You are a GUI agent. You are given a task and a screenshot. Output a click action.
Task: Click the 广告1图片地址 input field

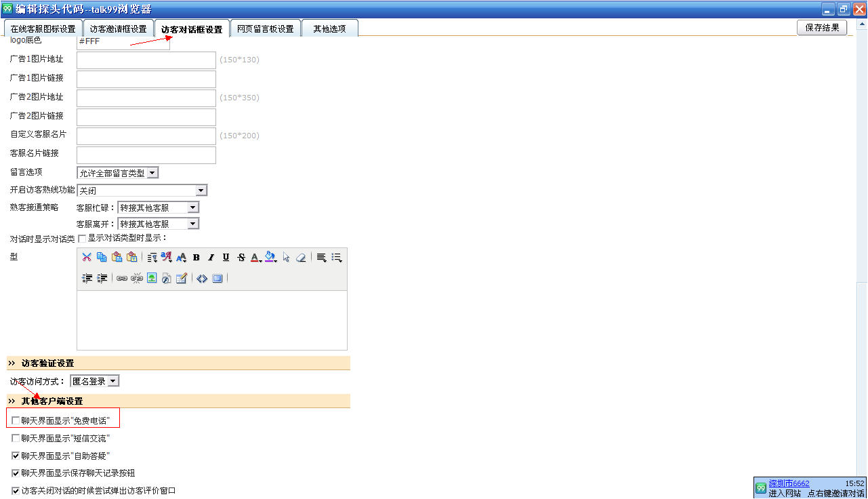146,60
